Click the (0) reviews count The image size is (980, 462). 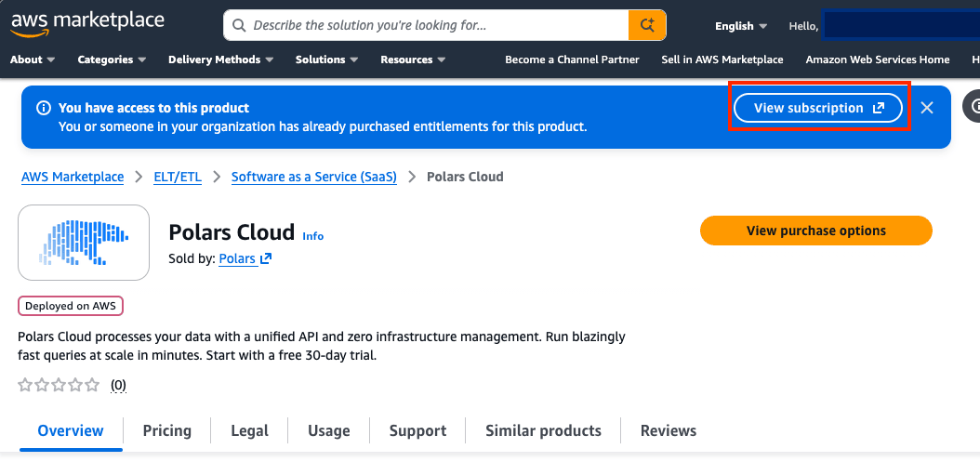click(118, 385)
